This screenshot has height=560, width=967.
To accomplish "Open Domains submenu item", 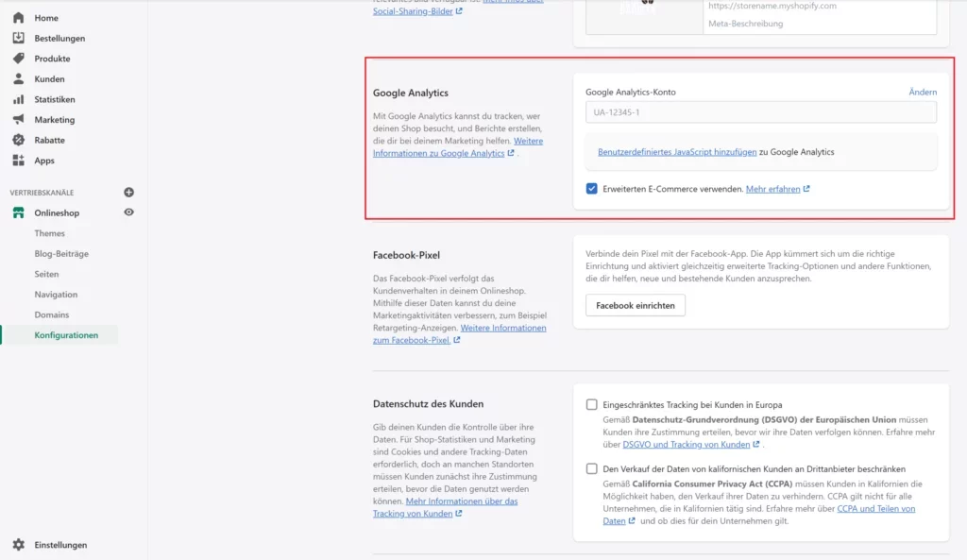I will 52,314.
